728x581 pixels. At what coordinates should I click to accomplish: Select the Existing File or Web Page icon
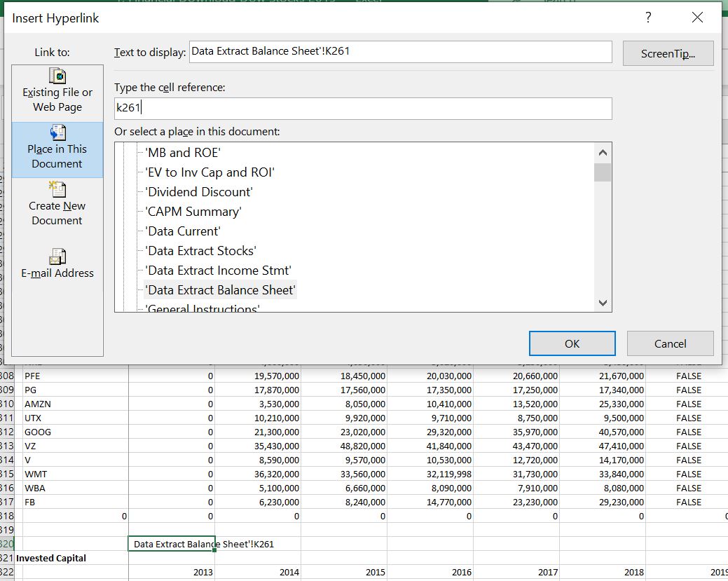click(x=57, y=76)
